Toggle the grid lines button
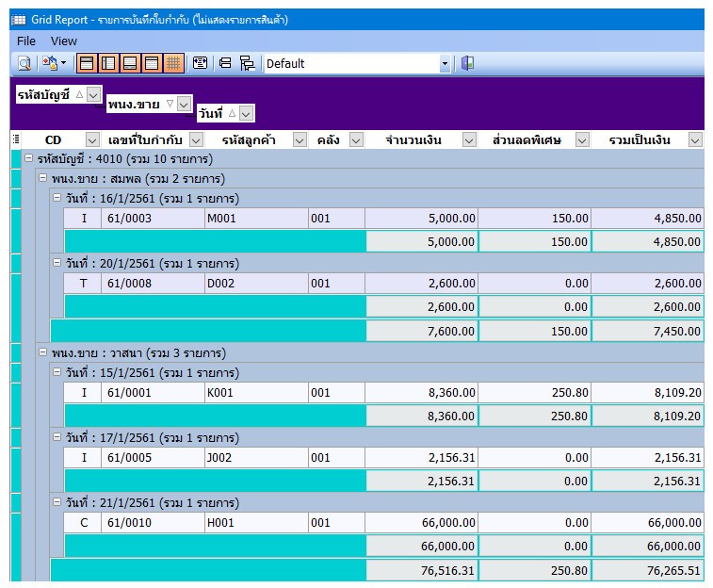713x588 pixels. pyautogui.click(x=173, y=63)
